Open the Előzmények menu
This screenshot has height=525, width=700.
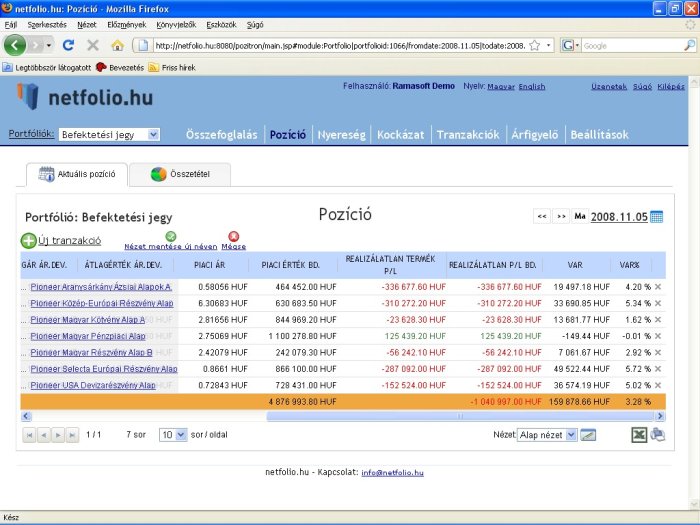point(127,25)
